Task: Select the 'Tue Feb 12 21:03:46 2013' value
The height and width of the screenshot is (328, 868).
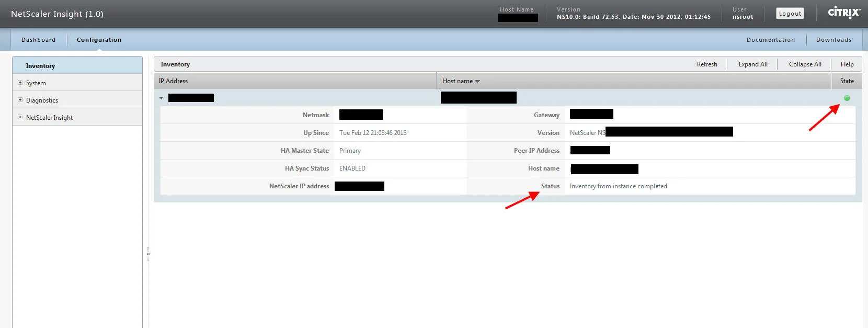Action: point(373,133)
